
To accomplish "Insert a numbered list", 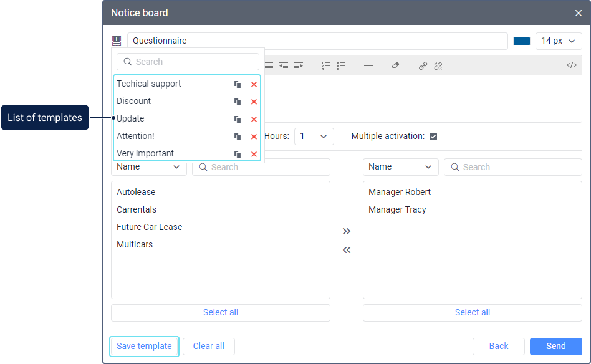I will pyautogui.click(x=326, y=65).
